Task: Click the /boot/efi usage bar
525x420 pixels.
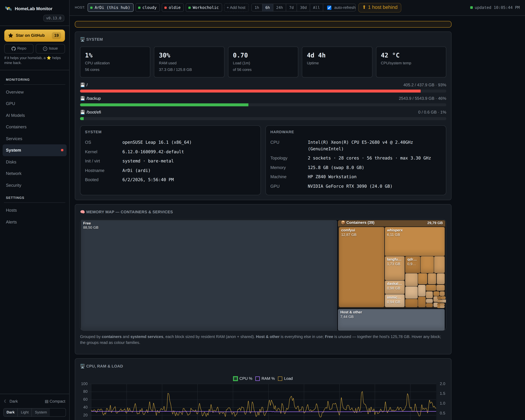Action: pos(263,119)
